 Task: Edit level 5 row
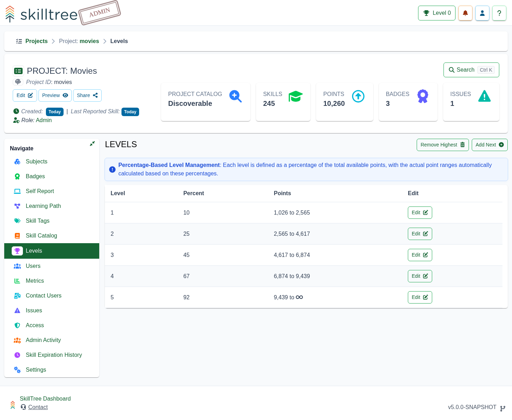pyautogui.click(x=420, y=297)
